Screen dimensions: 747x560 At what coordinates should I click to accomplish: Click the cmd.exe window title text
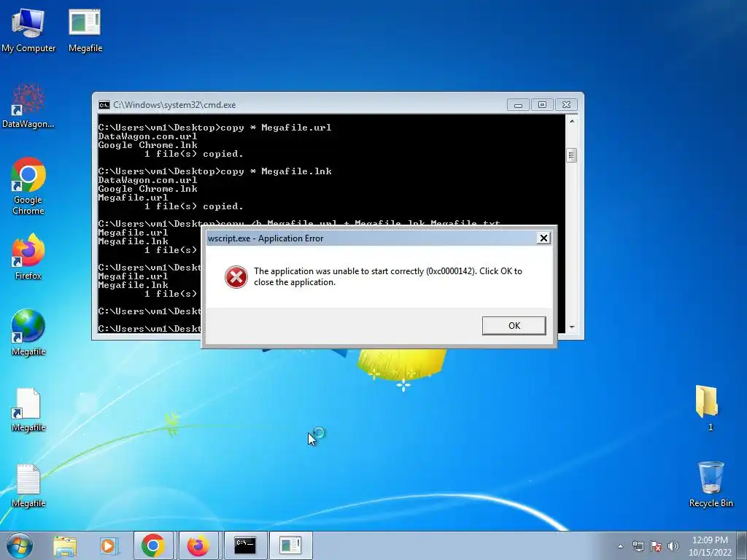pyautogui.click(x=174, y=105)
